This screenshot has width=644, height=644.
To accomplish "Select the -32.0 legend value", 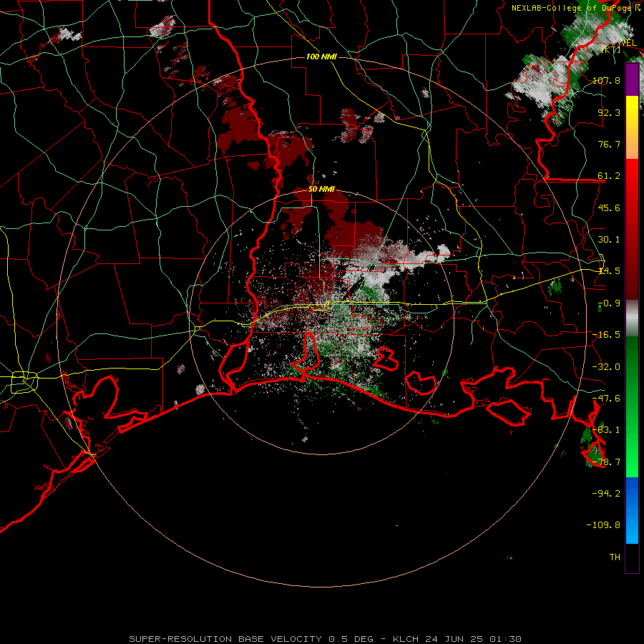I will click(x=606, y=367).
